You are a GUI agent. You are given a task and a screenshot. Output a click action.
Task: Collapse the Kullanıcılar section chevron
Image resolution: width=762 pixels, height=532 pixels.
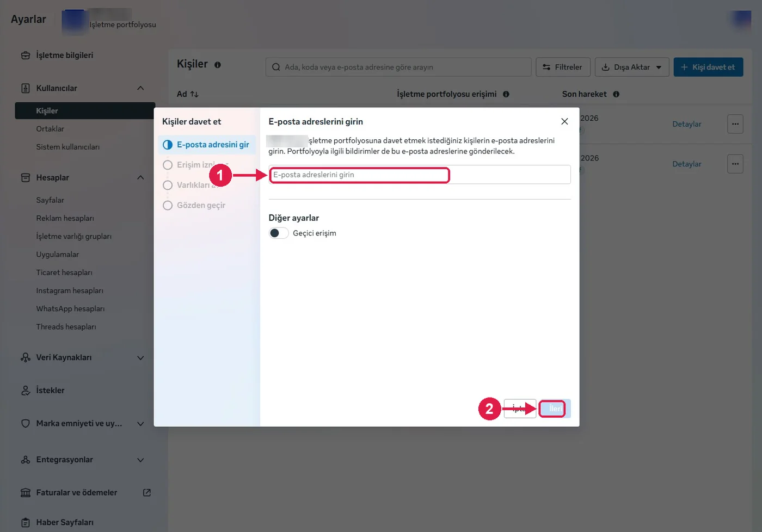coord(140,88)
